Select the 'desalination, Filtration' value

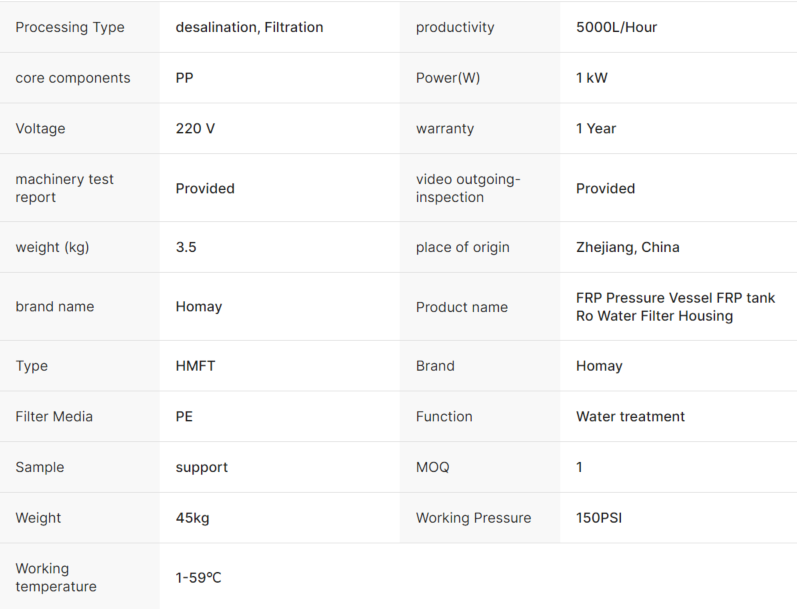point(249,27)
